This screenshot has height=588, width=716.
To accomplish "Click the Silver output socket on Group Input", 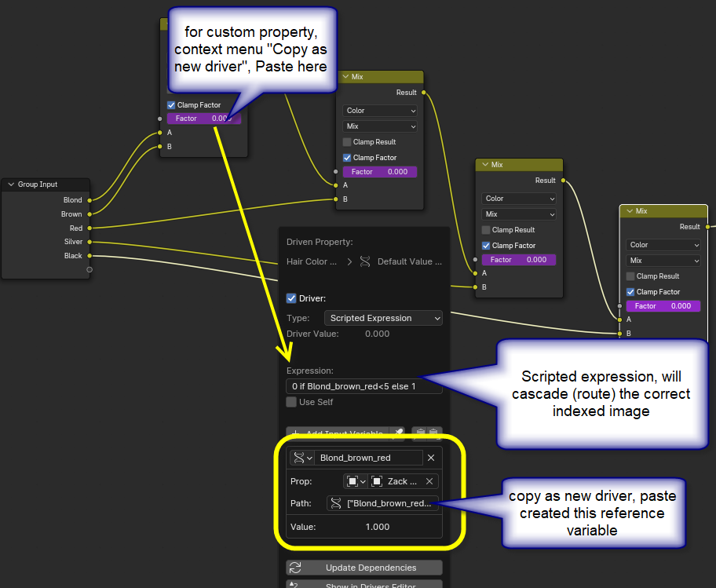I will (89, 242).
